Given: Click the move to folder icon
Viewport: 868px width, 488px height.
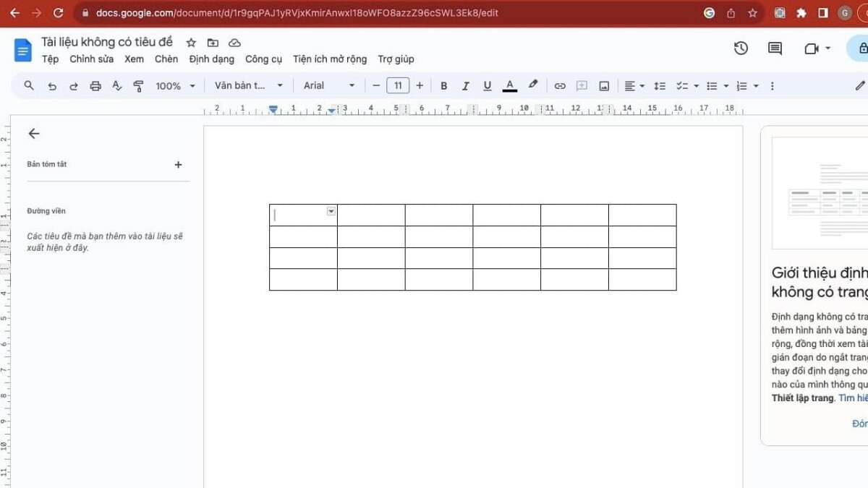Looking at the screenshot, I should tap(213, 43).
